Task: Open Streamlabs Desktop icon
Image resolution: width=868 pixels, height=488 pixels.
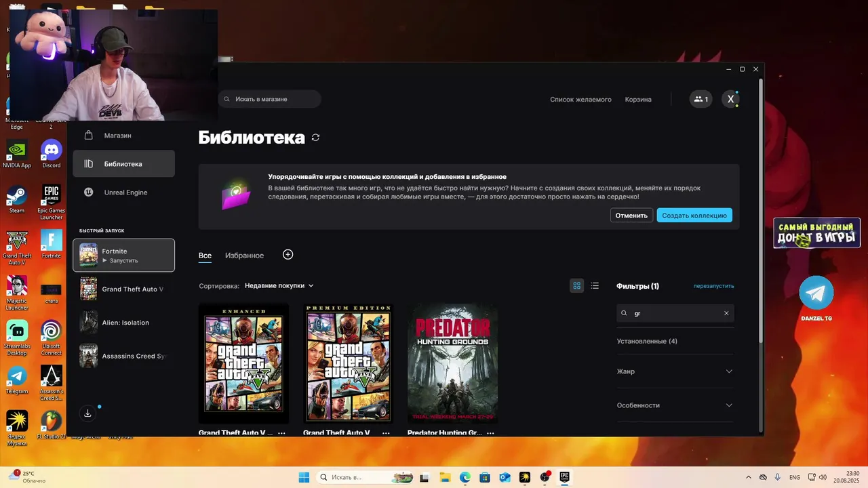Action: point(16,338)
